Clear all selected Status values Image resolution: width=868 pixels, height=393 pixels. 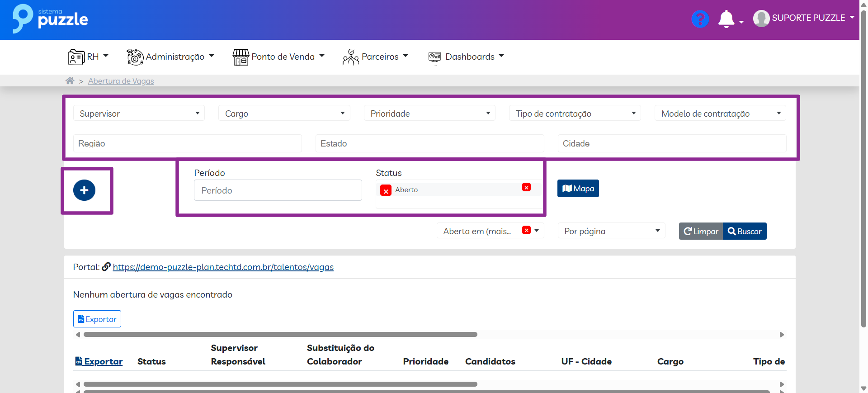click(526, 187)
